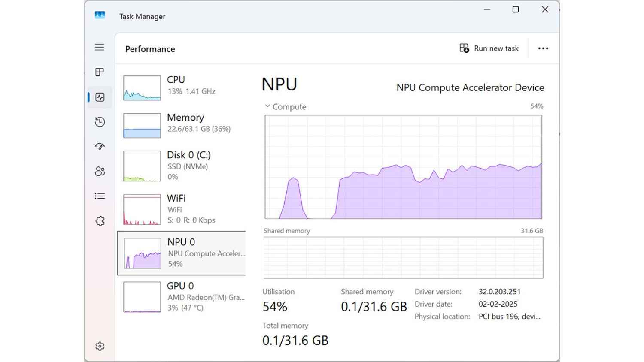Select the CPU performance entry

pyautogui.click(x=180, y=85)
